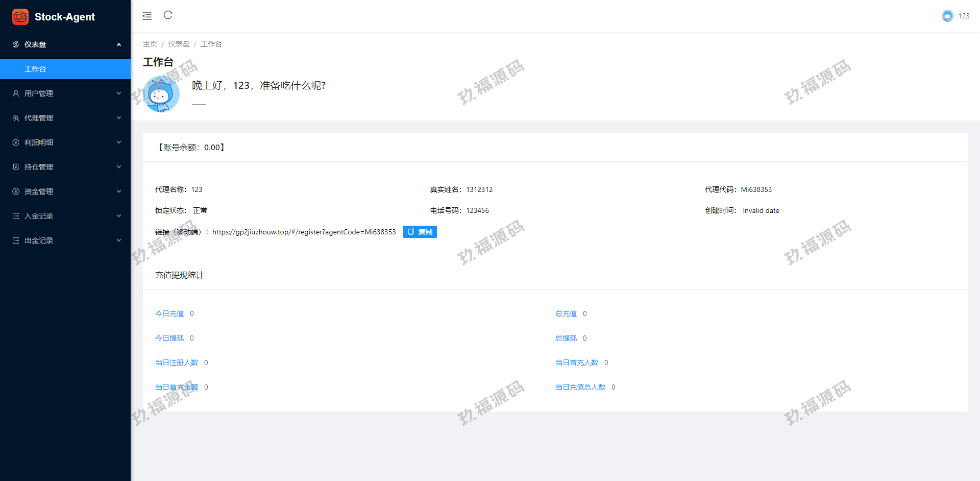Collapse the 仪表盘 menu section
The image size is (980, 481).
(118, 44)
